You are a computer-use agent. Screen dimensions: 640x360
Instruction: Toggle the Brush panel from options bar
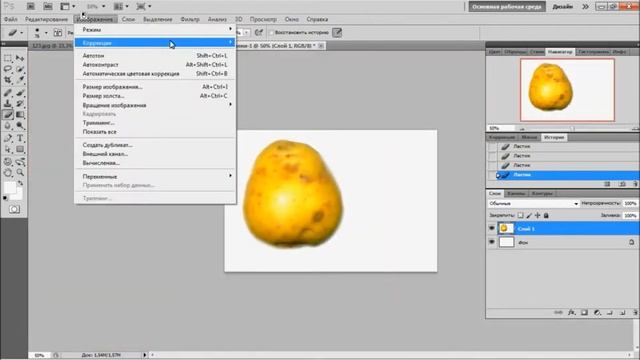(58, 33)
